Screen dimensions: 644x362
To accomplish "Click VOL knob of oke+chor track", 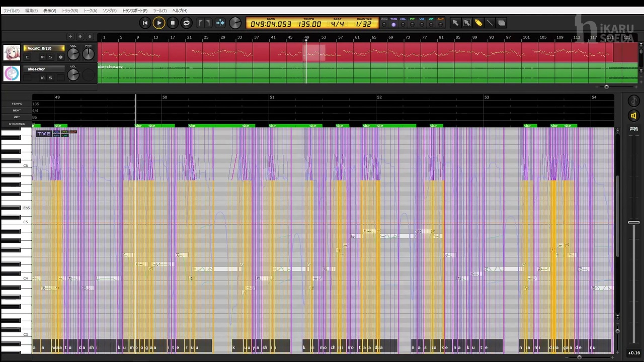I will tap(73, 75).
